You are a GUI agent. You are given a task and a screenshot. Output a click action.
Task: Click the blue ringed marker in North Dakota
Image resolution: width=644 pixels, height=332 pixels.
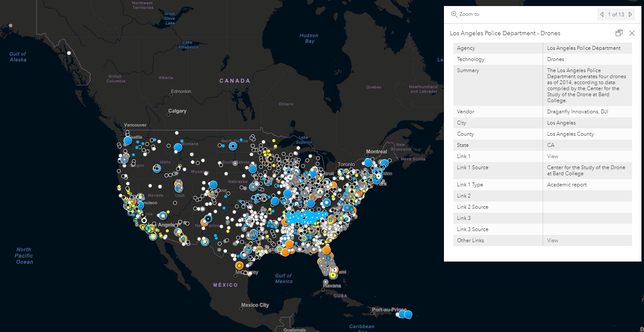coord(233,146)
